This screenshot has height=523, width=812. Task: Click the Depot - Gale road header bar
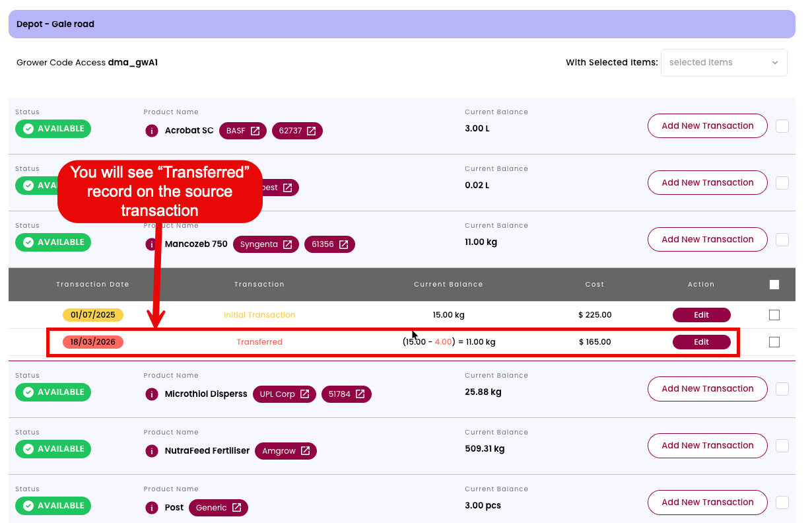(401, 24)
